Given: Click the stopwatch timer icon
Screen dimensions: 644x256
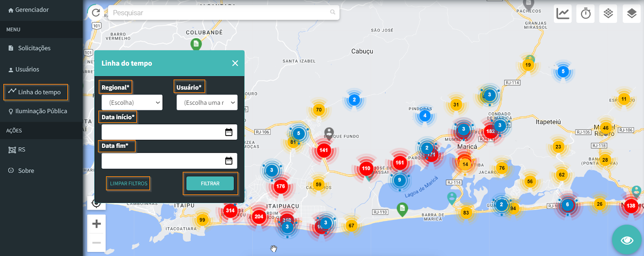Looking at the screenshot, I should pyautogui.click(x=586, y=14).
